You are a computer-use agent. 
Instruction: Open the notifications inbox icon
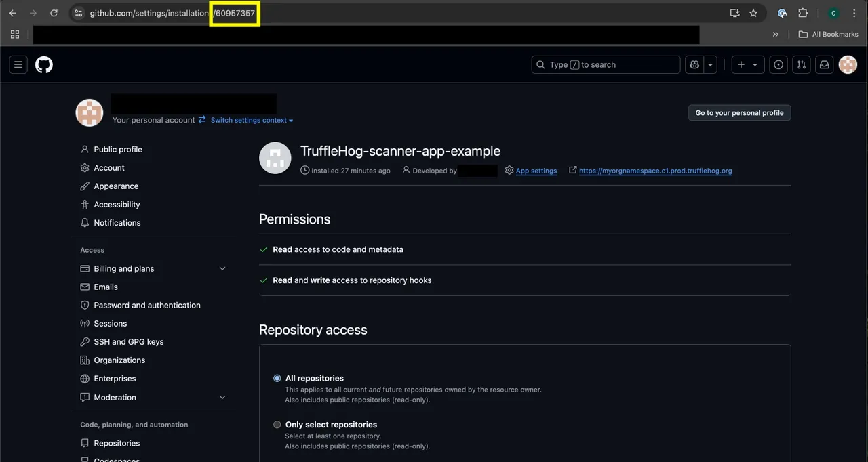(824, 64)
